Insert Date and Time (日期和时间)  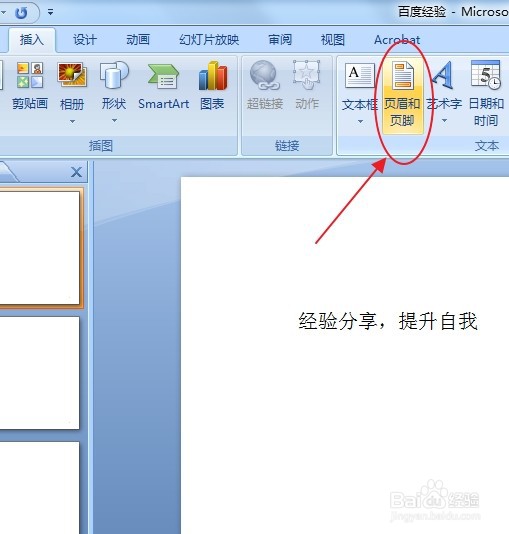coord(486,93)
